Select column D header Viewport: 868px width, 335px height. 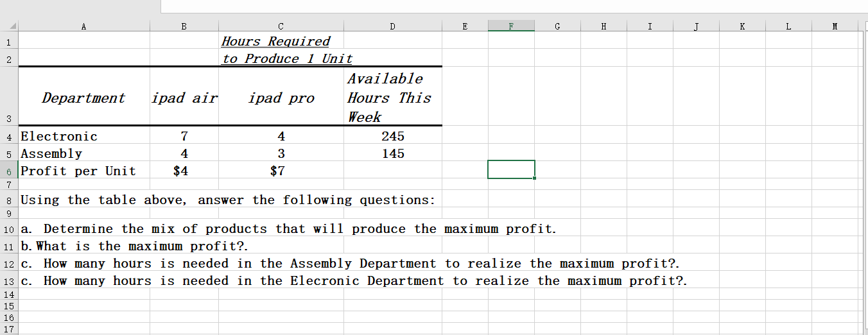(x=393, y=26)
